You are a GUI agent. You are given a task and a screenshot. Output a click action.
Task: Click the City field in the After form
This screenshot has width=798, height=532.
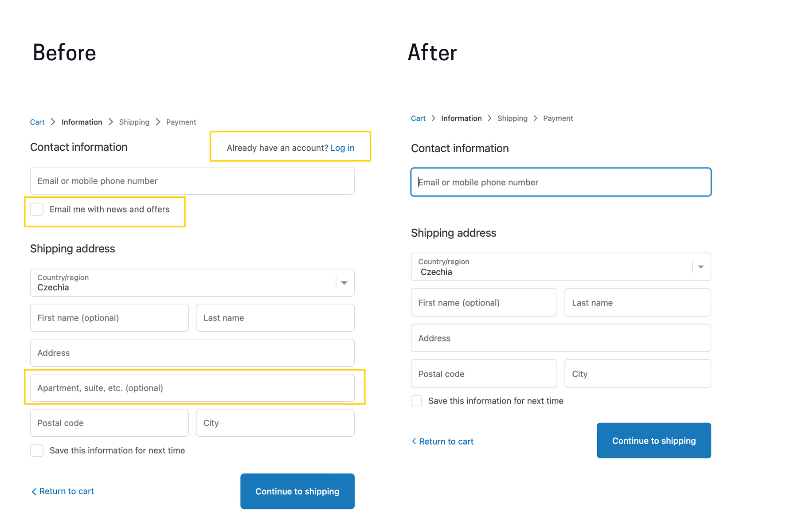638,374
